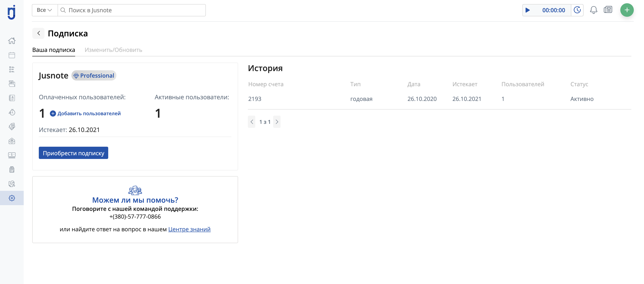Open the Settings gear in sidebar
Image resolution: width=644 pixels, height=284 pixels.
click(x=12, y=198)
